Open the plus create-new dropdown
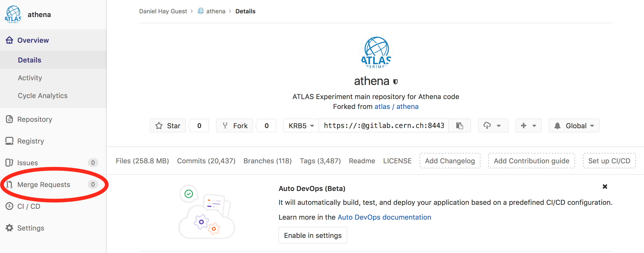644x253 pixels. pos(529,126)
